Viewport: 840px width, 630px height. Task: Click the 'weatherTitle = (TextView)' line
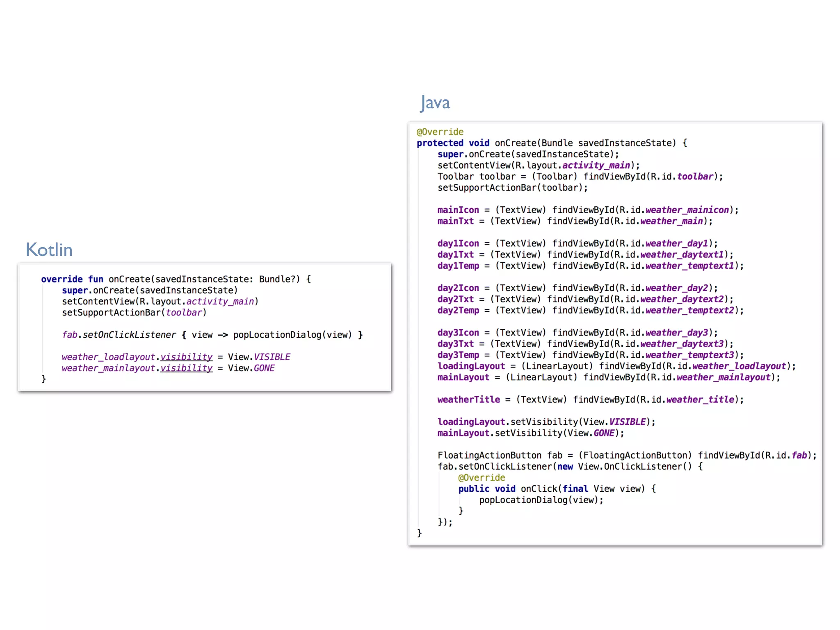click(x=591, y=399)
